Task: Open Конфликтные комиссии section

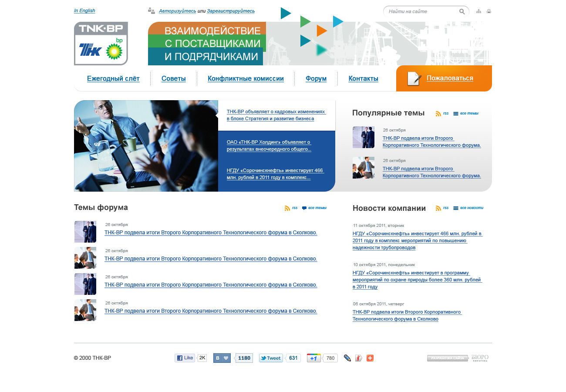Action: pyautogui.click(x=246, y=79)
